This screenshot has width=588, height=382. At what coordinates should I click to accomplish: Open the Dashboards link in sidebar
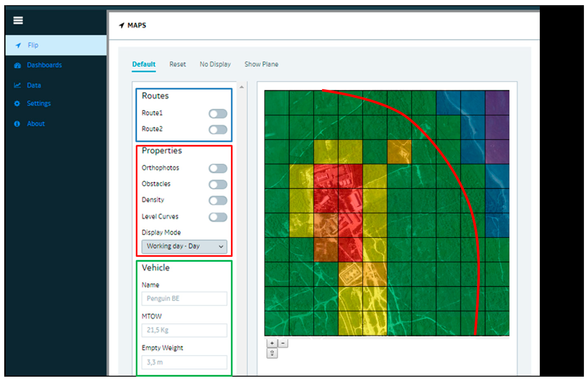coord(44,65)
